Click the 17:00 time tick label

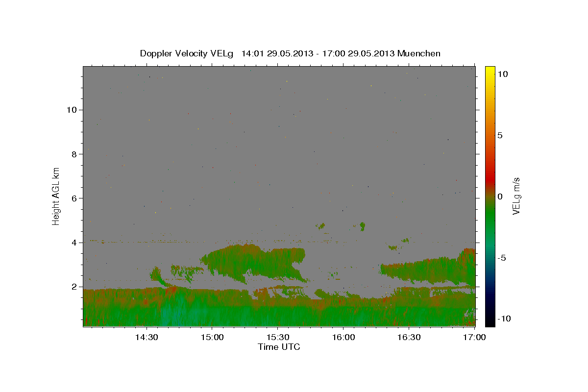click(x=474, y=337)
